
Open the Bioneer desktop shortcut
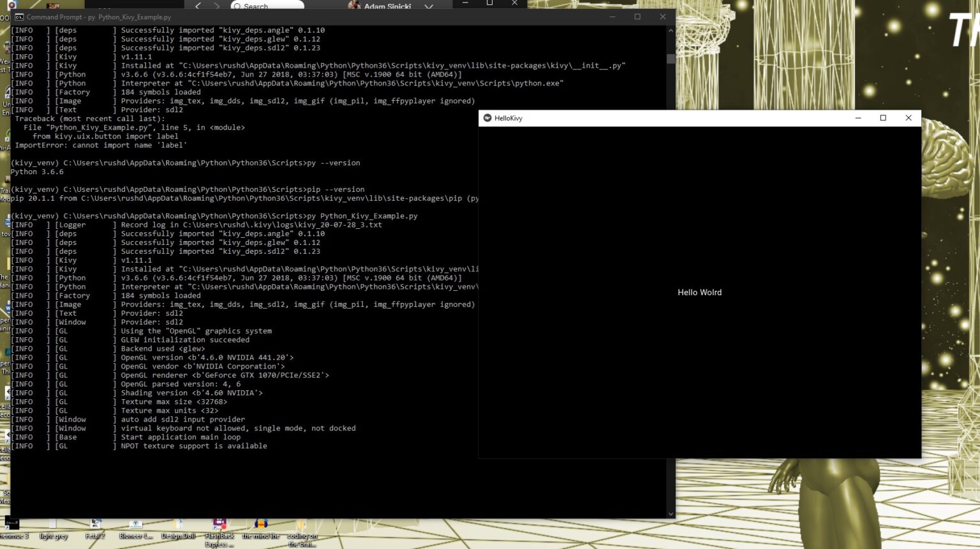tap(135, 528)
